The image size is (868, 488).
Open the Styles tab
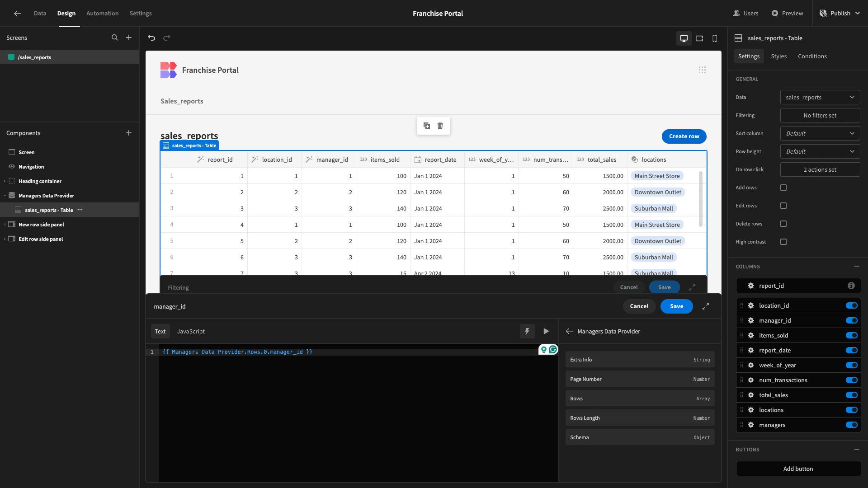(x=778, y=56)
